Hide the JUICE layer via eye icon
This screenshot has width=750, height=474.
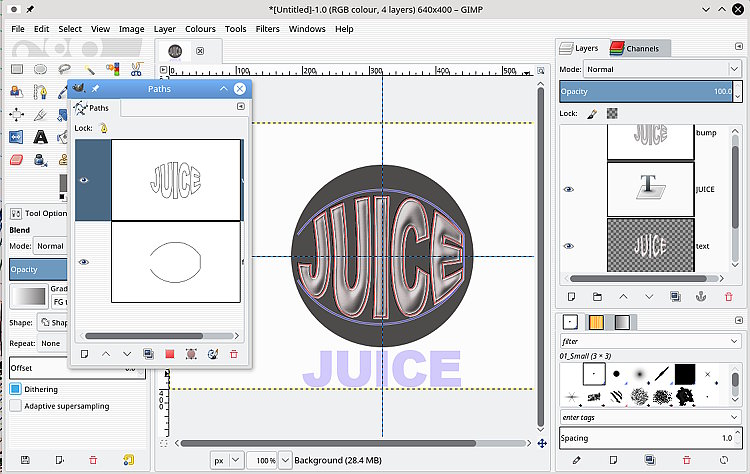[569, 189]
